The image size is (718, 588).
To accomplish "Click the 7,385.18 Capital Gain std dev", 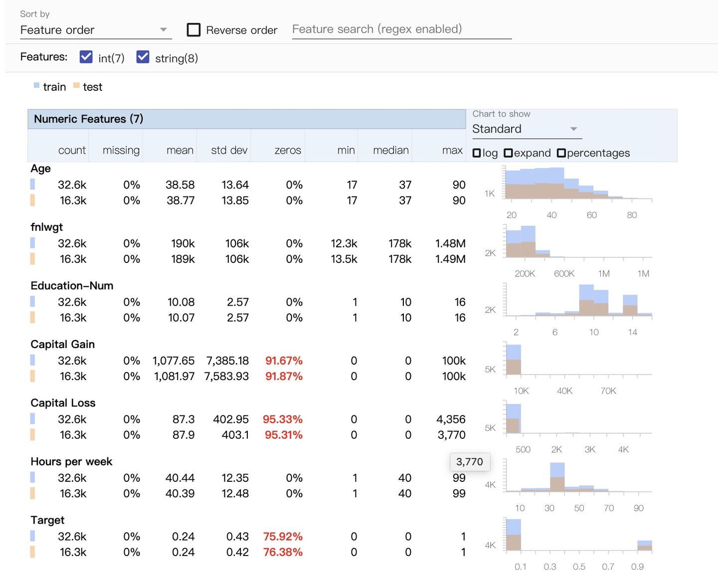I will 227,361.
